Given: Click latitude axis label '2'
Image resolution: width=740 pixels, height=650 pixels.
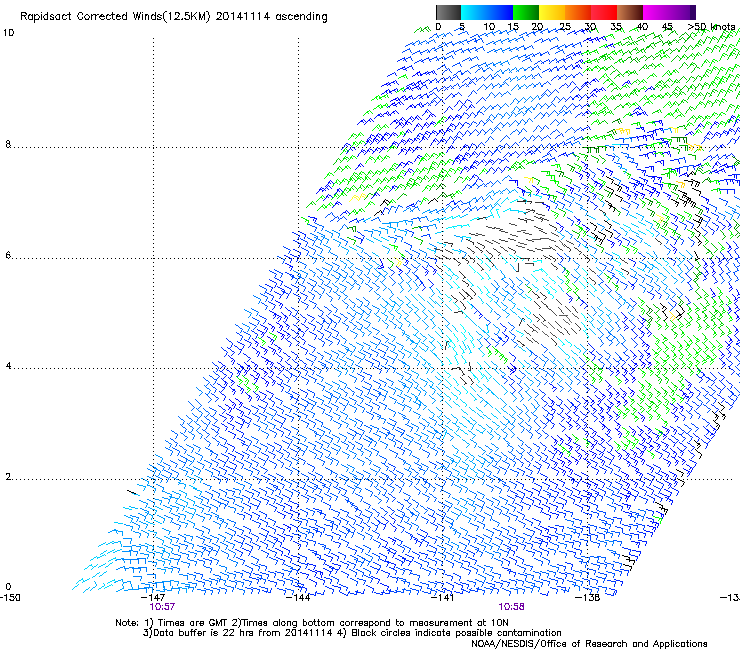Looking at the screenshot, I should [x=8, y=477].
